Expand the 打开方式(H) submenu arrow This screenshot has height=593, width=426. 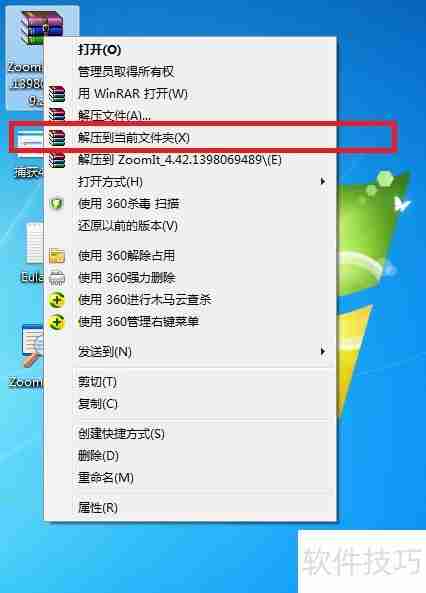[x=323, y=182]
